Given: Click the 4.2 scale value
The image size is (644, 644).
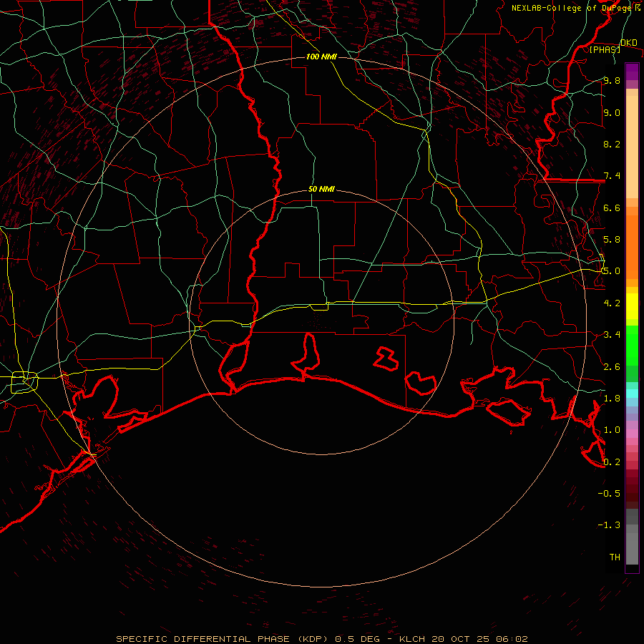Looking at the screenshot, I should [x=612, y=303].
